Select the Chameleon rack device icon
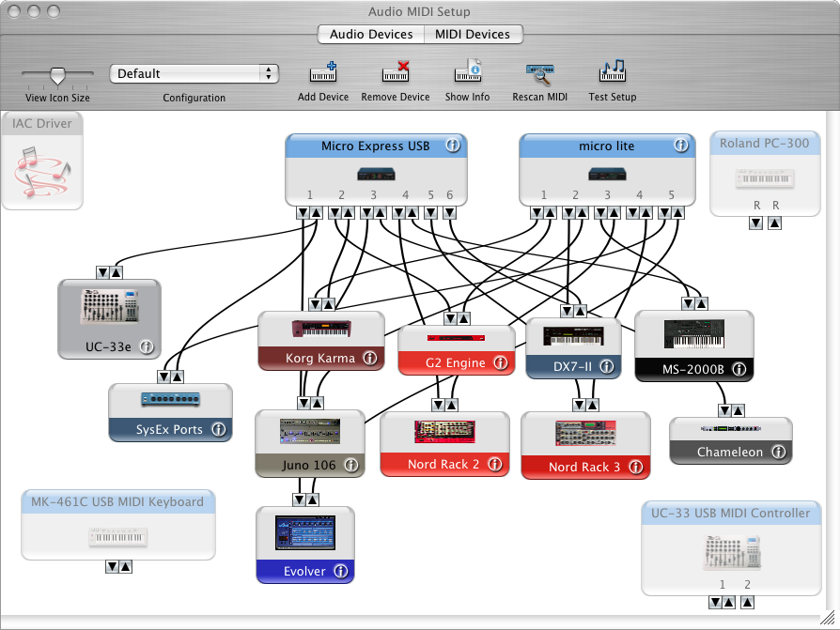 coord(731,429)
